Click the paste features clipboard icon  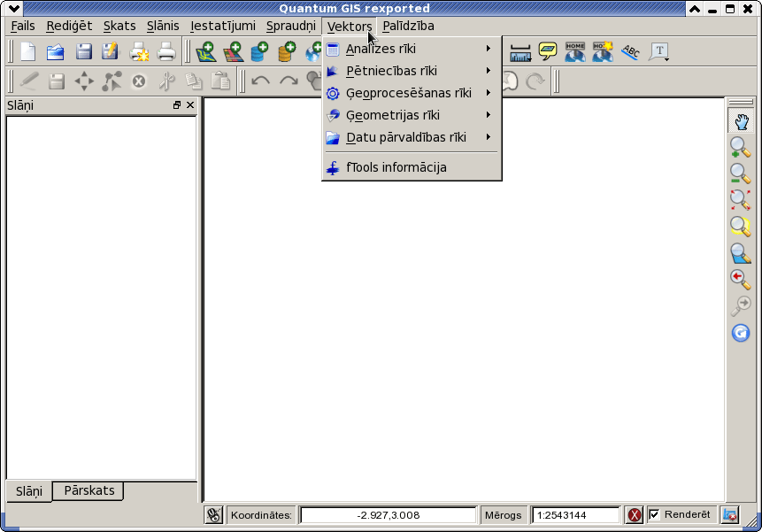click(220, 81)
